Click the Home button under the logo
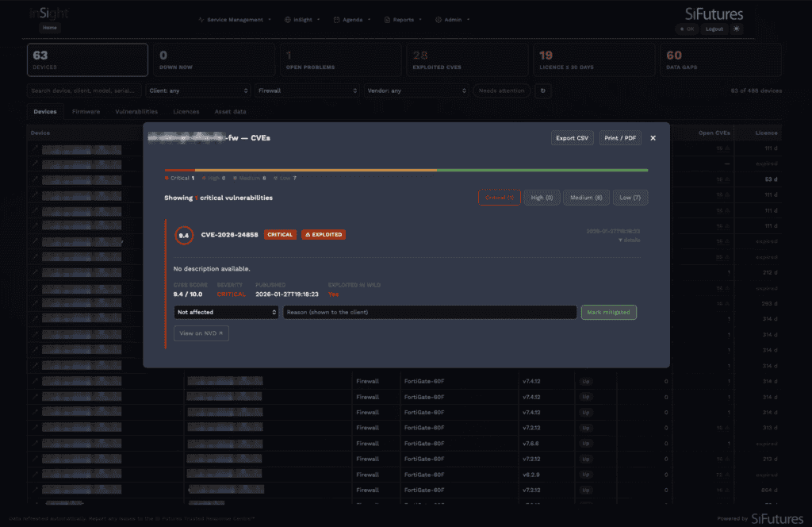Image resolution: width=812 pixels, height=527 pixels. point(50,28)
